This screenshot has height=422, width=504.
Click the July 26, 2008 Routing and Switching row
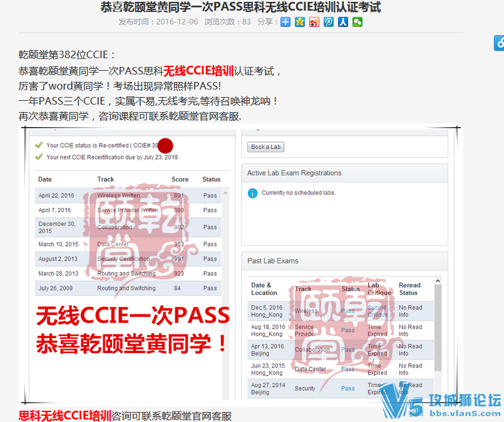click(128, 288)
